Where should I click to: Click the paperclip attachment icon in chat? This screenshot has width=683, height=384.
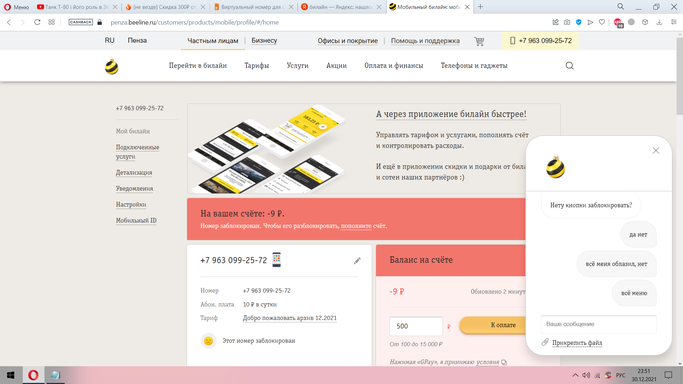coord(545,342)
